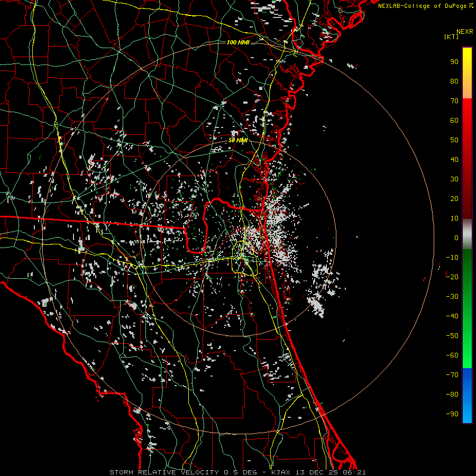The image size is (476, 476).
Task: Select the 80 value on the velocity scale
Action: [454, 81]
